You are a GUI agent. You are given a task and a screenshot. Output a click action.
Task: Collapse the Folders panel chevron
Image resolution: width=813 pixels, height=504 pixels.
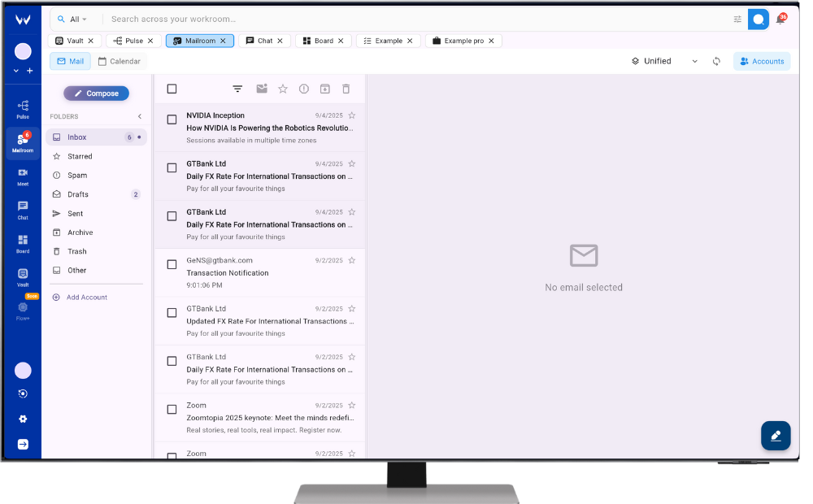pyautogui.click(x=139, y=116)
